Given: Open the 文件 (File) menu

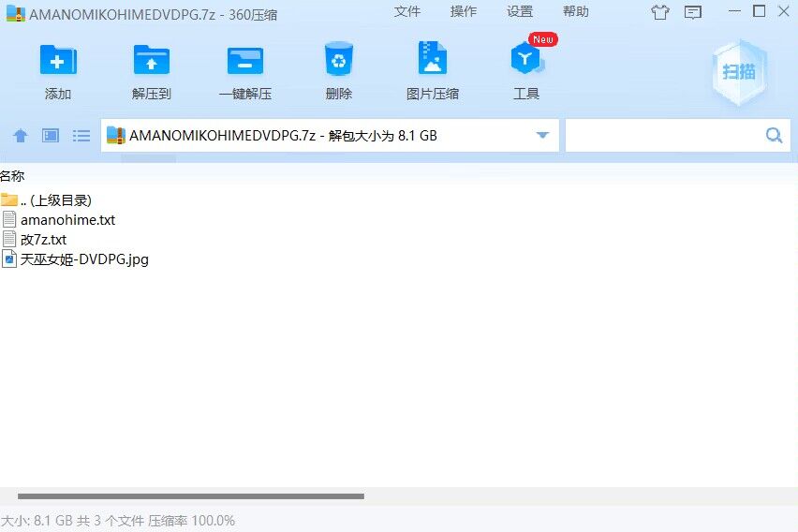Looking at the screenshot, I should (407, 11).
